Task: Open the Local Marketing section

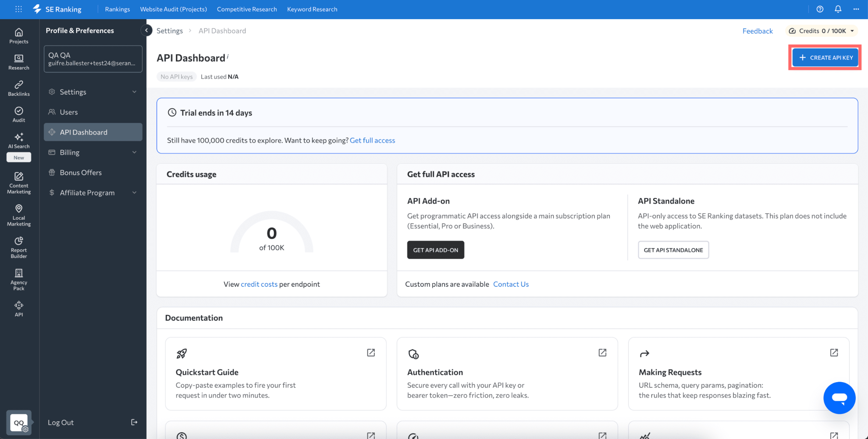Action: point(19,215)
